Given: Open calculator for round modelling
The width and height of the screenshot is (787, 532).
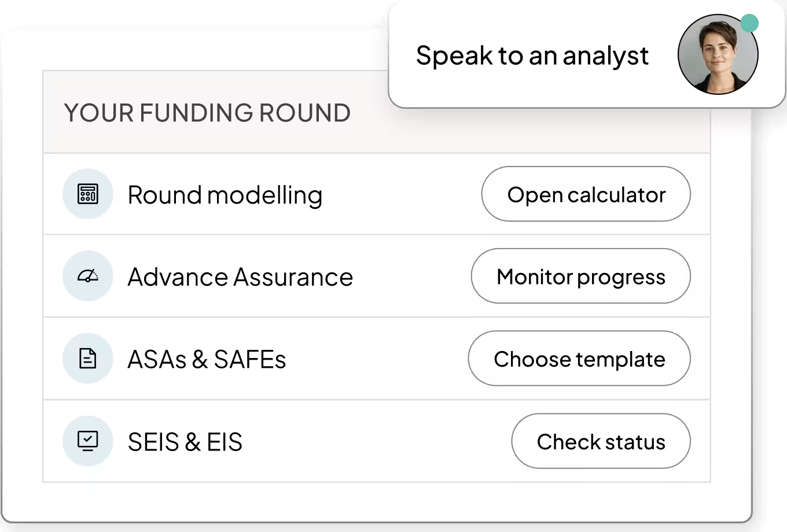Looking at the screenshot, I should click(x=586, y=194).
